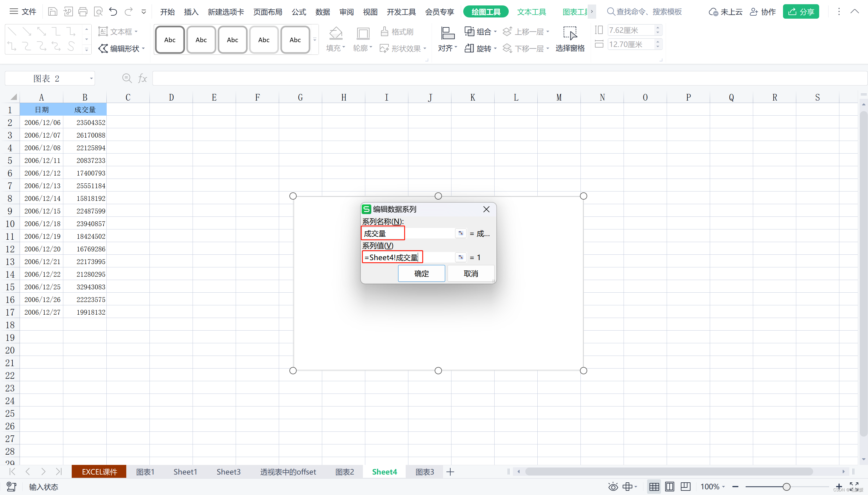Increase shape height with stepper
This screenshot has width=868, height=495.
(658, 27)
